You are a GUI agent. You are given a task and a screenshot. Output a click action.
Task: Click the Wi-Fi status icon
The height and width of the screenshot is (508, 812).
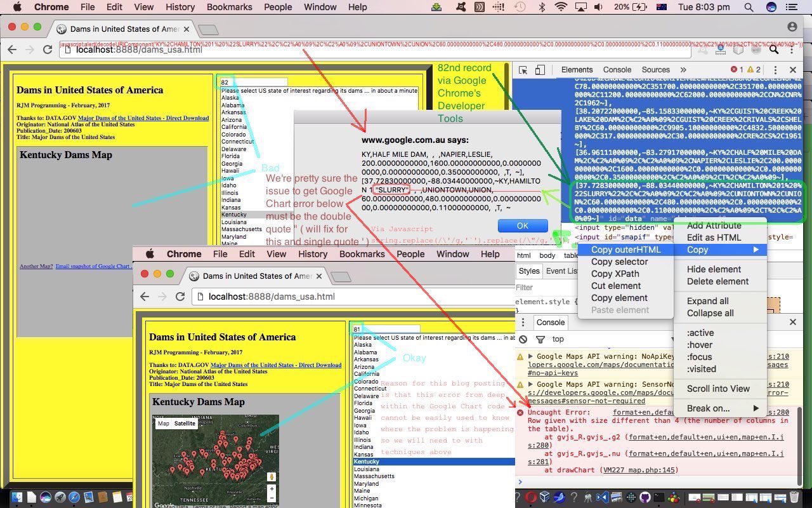(561, 7)
